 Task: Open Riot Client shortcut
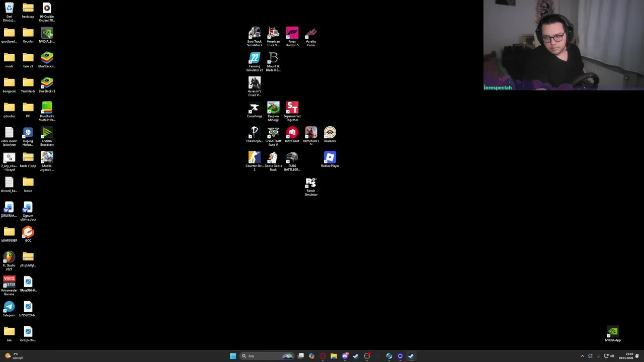tap(292, 135)
